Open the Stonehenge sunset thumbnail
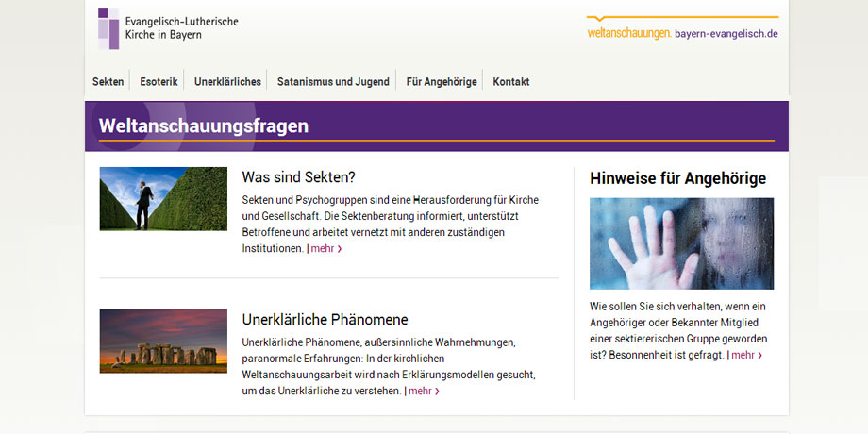This screenshot has height=434, width=868. (163, 341)
